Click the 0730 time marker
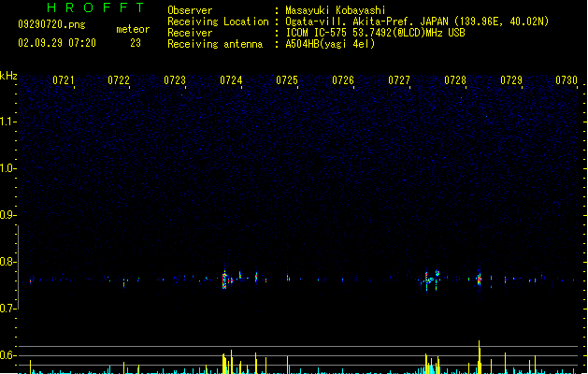The width and height of the screenshot is (588, 374). click(566, 80)
